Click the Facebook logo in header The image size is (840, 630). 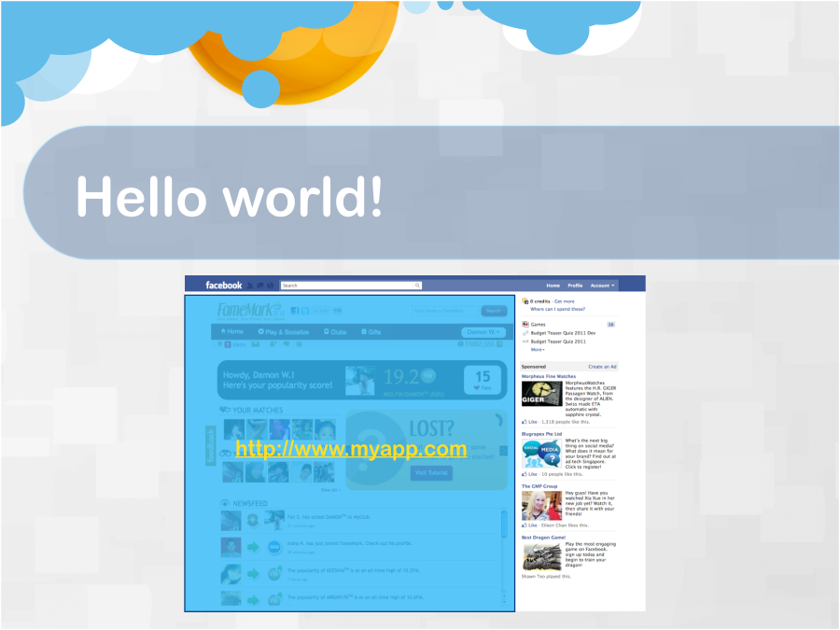pyautogui.click(x=223, y=286)
